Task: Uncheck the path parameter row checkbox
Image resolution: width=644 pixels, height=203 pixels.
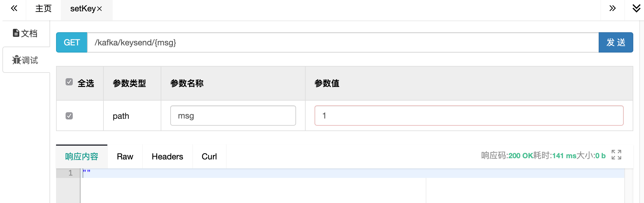Action: (x=69, y=116)
